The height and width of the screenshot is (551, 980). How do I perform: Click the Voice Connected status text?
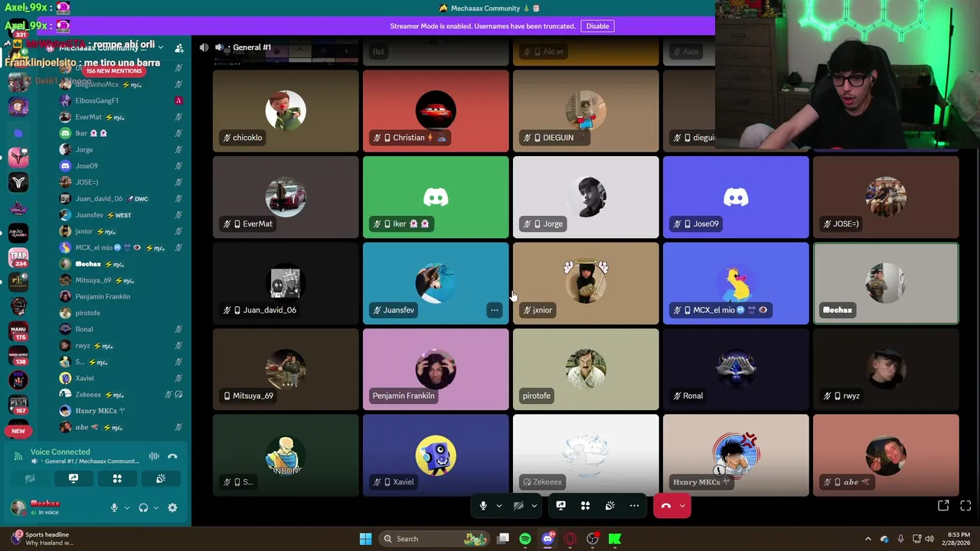coord(60,452)
